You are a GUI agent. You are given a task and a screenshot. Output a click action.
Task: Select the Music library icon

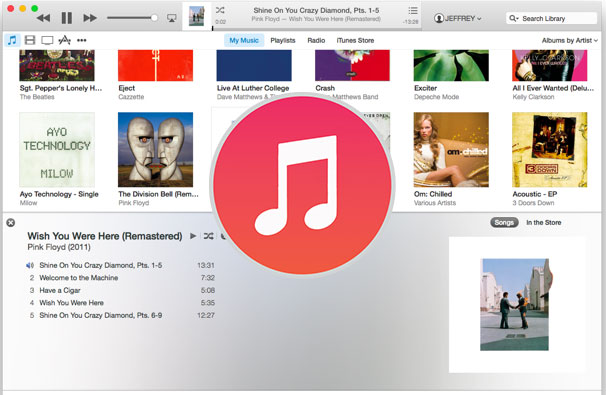click(12, 40)
